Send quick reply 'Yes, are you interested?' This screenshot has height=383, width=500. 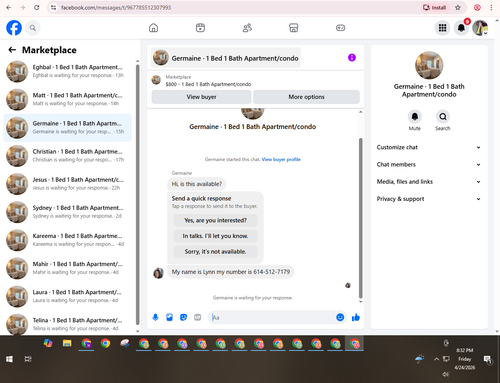pos(215,220)
